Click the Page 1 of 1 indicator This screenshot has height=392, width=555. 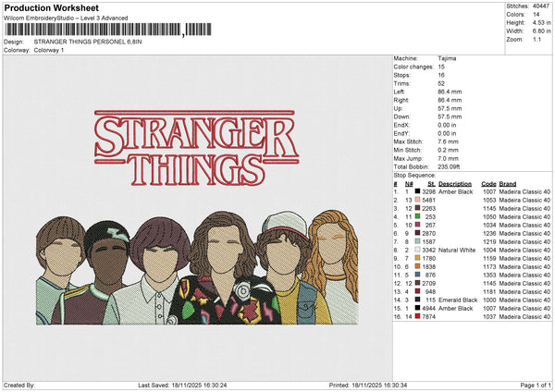pos(536,385)
